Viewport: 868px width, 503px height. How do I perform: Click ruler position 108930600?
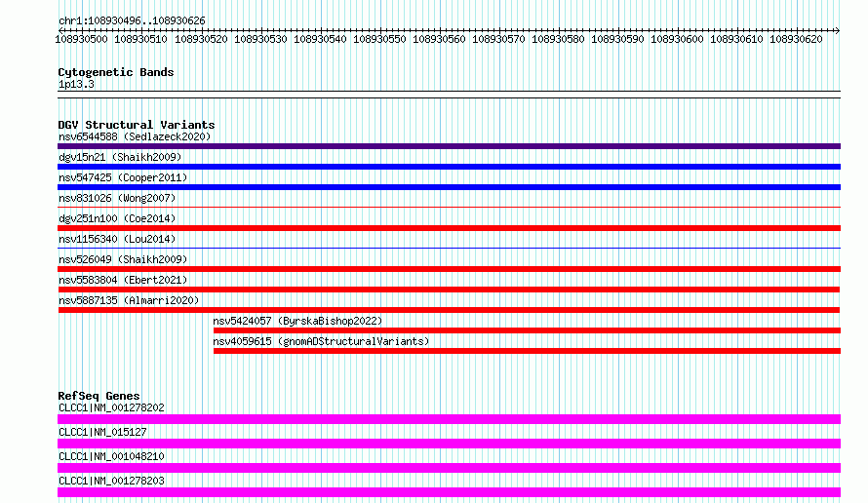pos(677,39)
